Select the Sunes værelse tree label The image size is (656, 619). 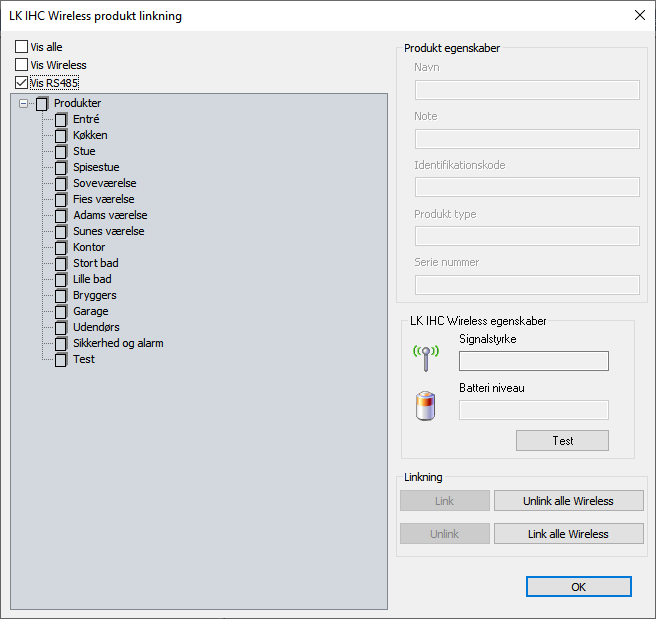pos(109,231)
